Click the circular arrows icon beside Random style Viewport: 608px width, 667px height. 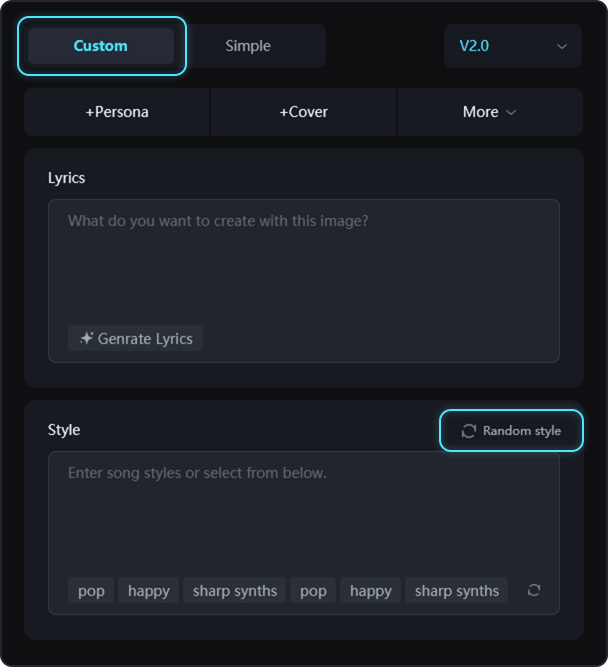point(468,431)
